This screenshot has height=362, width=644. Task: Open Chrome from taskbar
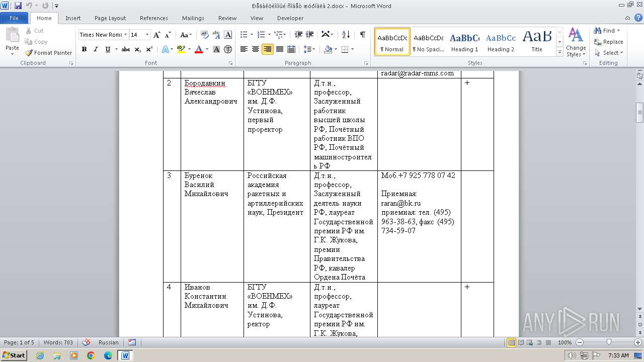[x=91, y=355]
